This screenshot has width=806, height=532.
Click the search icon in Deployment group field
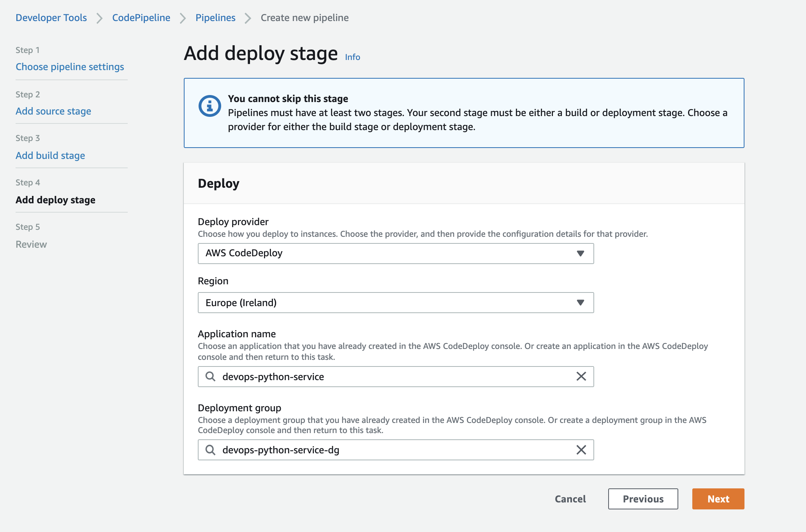210,450
